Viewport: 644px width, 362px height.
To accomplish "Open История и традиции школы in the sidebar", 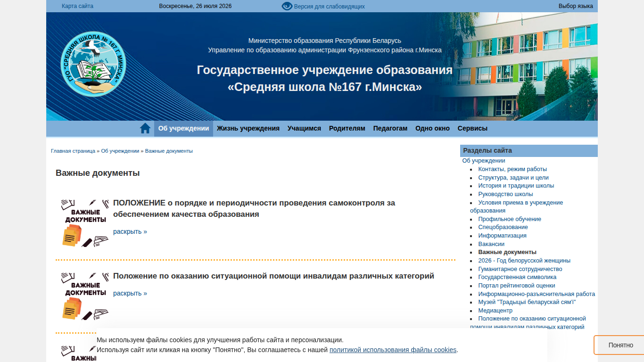I will pos(516,186).
